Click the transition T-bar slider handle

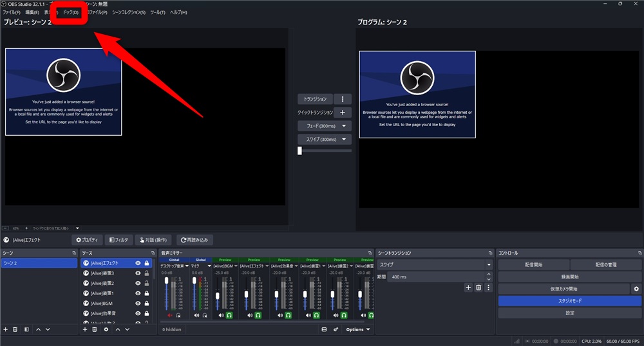pyautogui.click(x=299, y=150)
